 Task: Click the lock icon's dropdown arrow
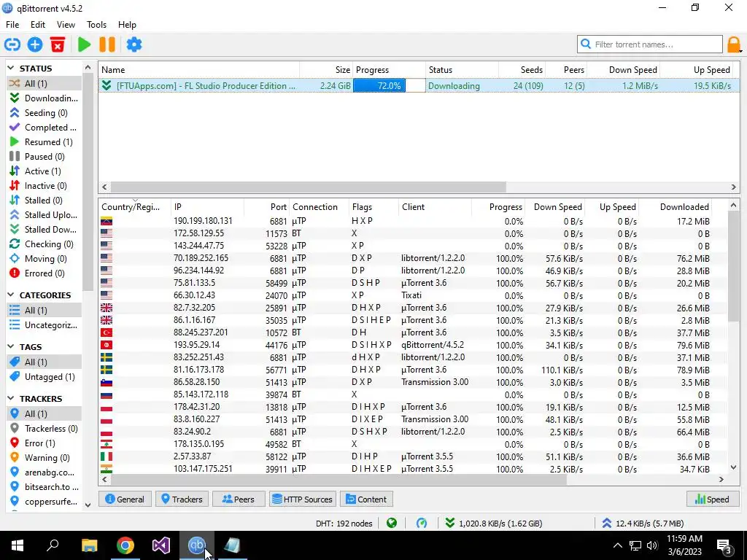tap(741, 50)
